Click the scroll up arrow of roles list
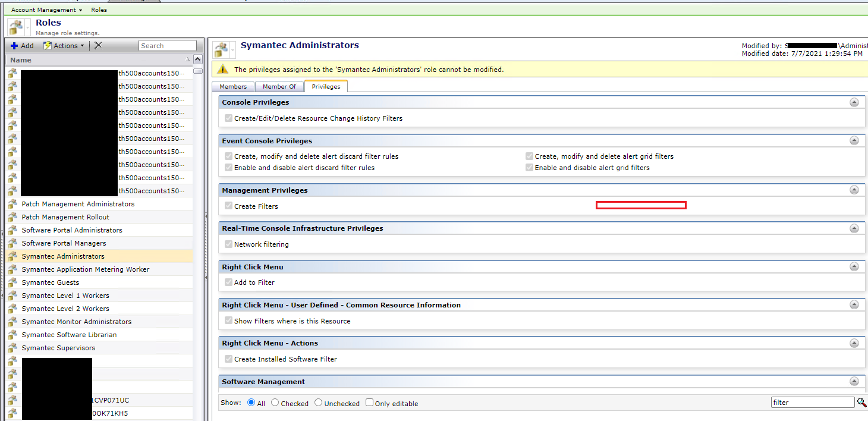The height and width of the screenshot is (421, 868). tap(198, 59)
